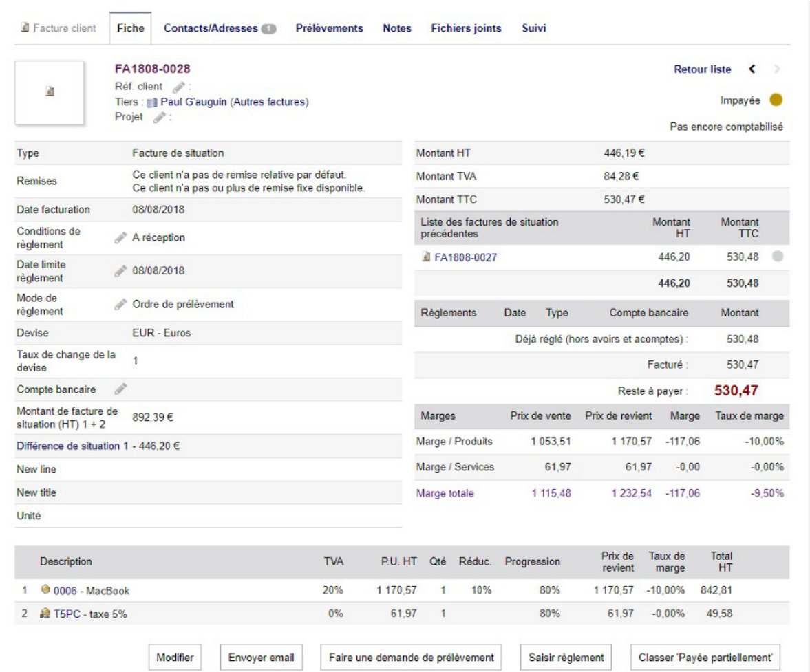
Task: Click Différence de situation 1 text
Action: pyautogui.click(x=72, y=446)
